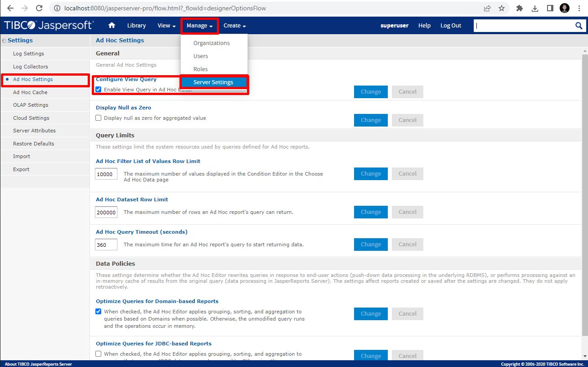Image resolution: width=588 pixels, height=367 pixels.
Task: Open About TIBCO JasperReports Server link
Action: (38, 364)
